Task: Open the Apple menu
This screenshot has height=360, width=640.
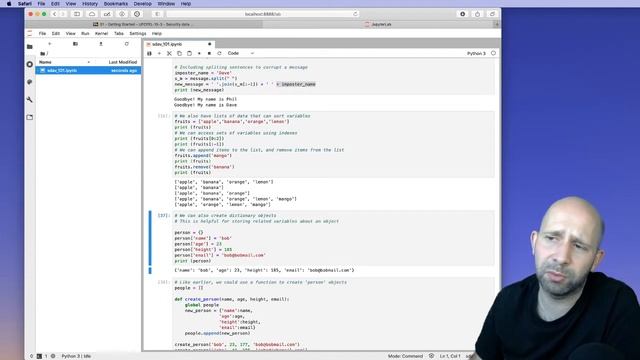Action: pos(9,4)
